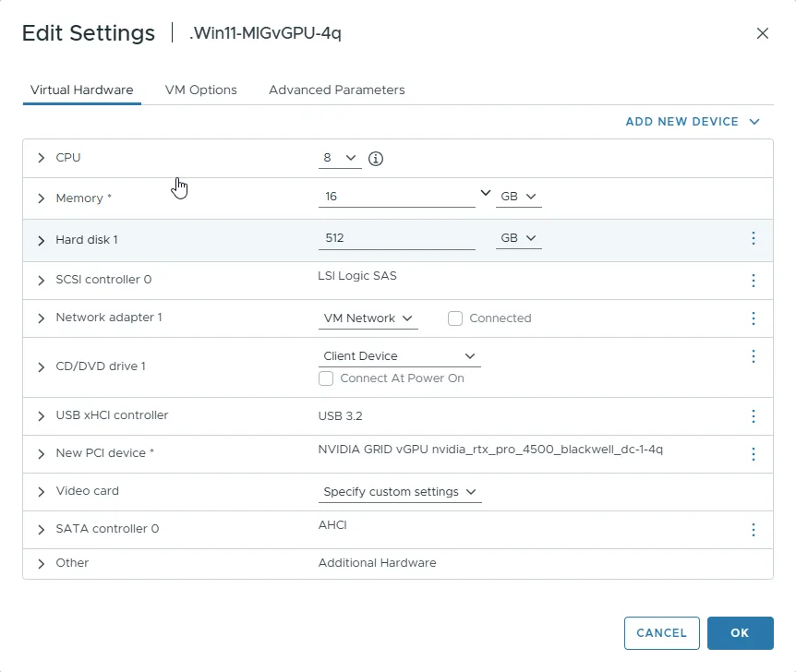This screenshot has width=796, height=672.
Task: Open the New PCI device actions menu
Action: (753, 453)
